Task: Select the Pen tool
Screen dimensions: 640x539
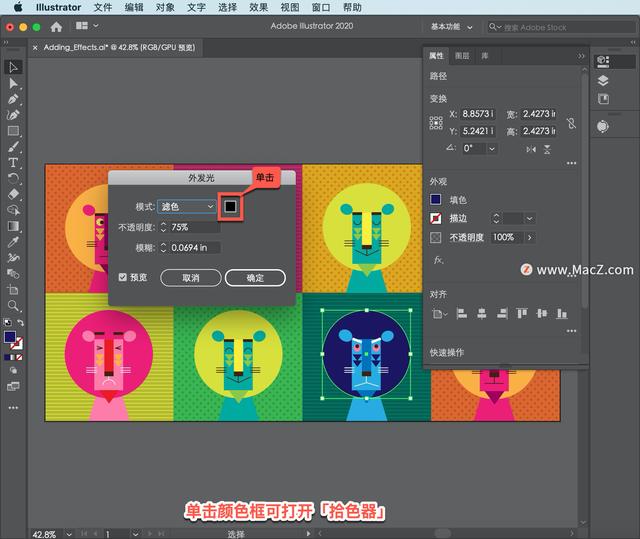Action: pyautogui.click(x=14, y=99)
